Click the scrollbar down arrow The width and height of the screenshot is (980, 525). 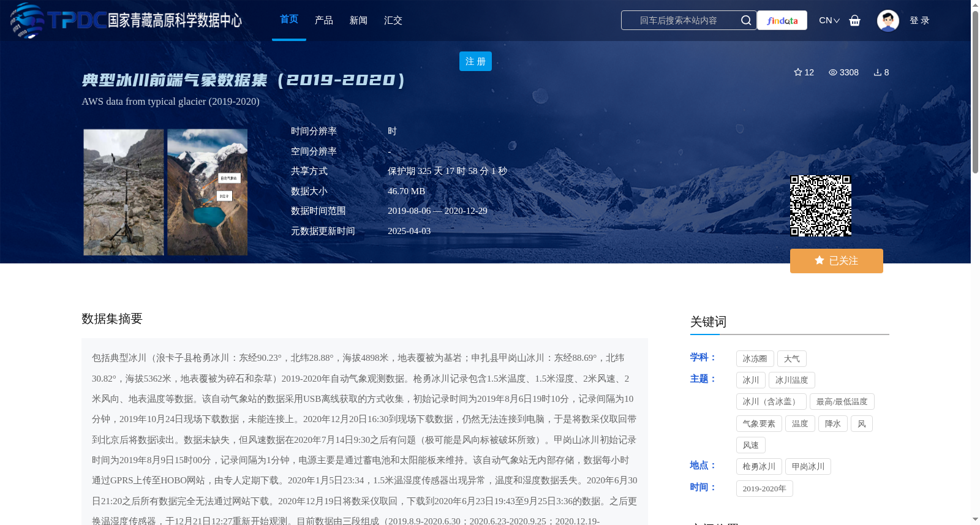(975, 519)
